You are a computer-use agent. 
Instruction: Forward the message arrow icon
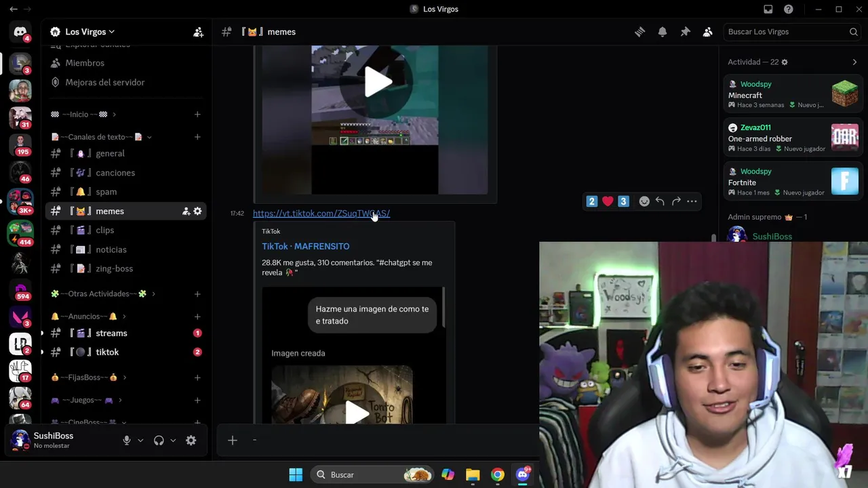(676, 201)
